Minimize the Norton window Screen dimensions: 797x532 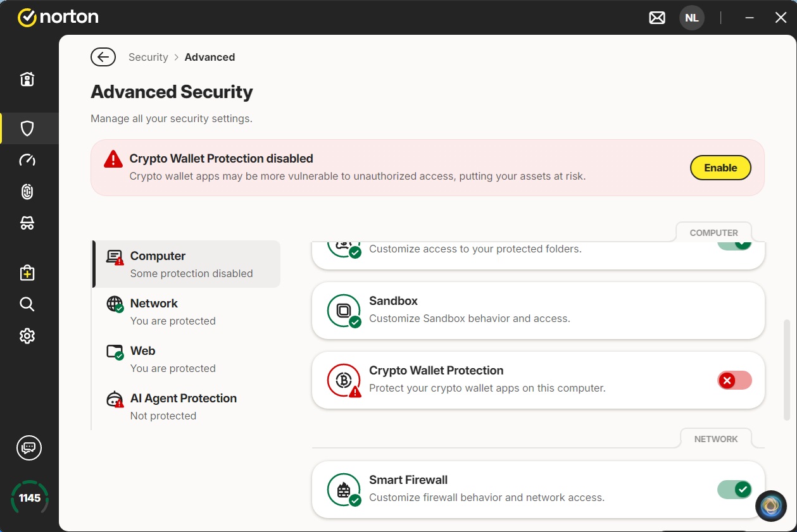click(750, 18)
